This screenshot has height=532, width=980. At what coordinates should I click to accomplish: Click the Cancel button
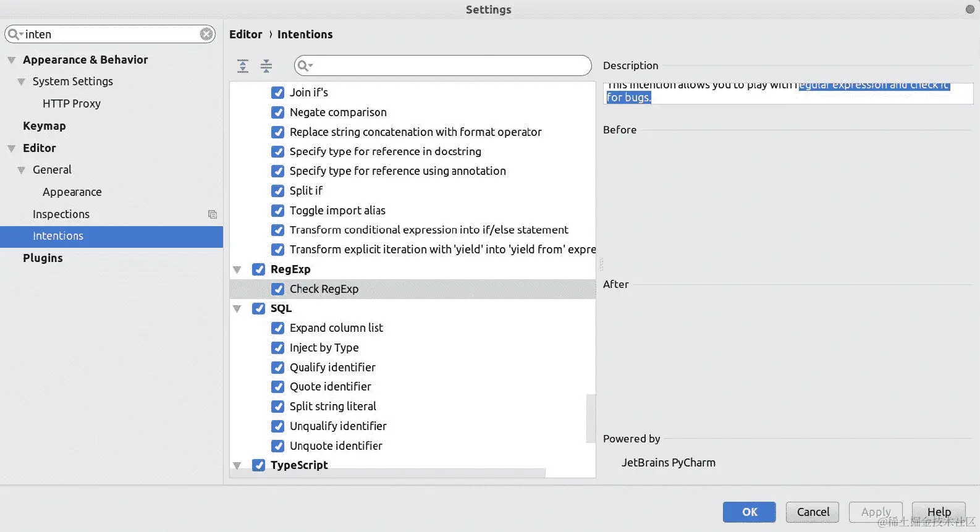point(813,512)
